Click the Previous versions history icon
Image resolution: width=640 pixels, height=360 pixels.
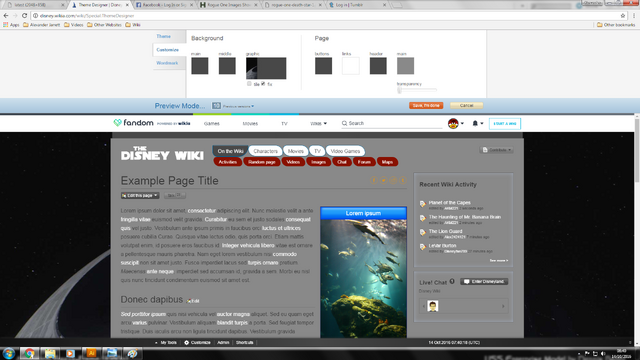click(x=216, y=106)
